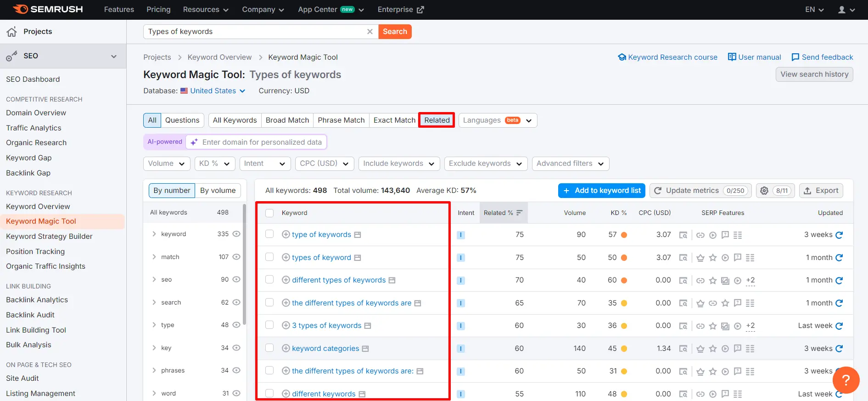Image resolution: width=868 pixels, height=401 pixels.
Task: Expand the 'search' keyword group
Action: pos(154,302)
